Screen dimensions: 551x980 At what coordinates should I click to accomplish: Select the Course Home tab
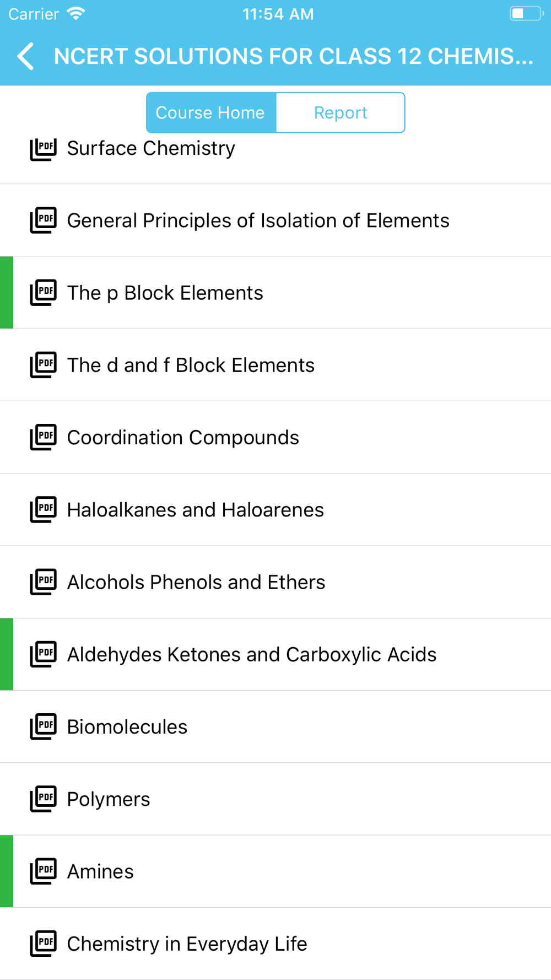210,112
